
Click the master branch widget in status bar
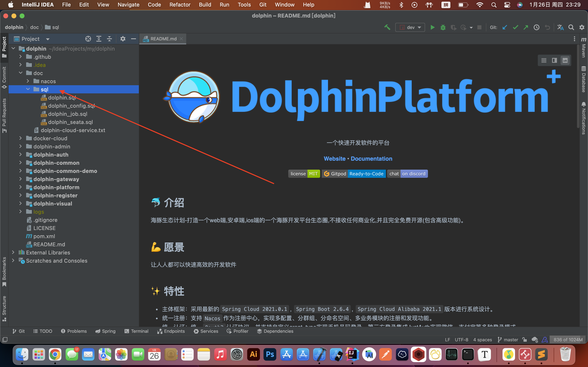(x=508, y=339)
